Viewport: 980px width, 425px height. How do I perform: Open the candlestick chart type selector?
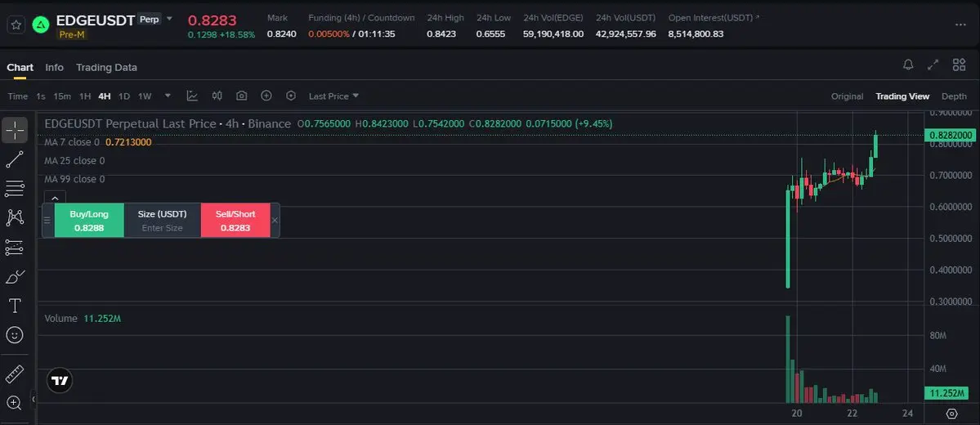(x=217, y=96)
